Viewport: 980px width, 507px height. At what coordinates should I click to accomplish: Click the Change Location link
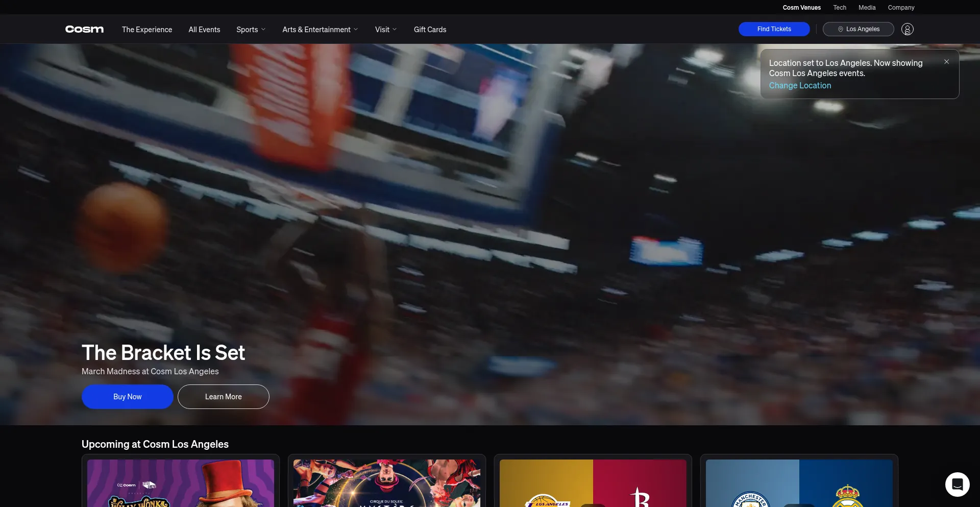pos(800,86)
